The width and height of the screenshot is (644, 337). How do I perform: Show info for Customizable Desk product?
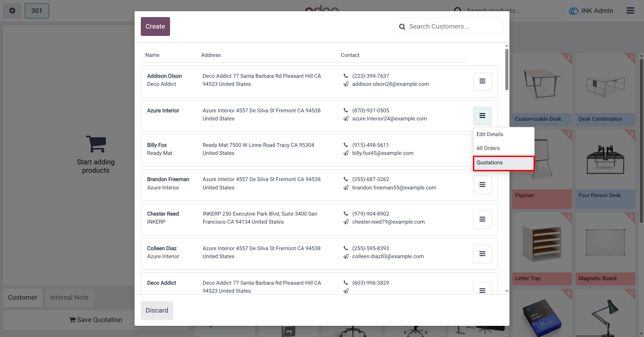(x=568, y=57)
